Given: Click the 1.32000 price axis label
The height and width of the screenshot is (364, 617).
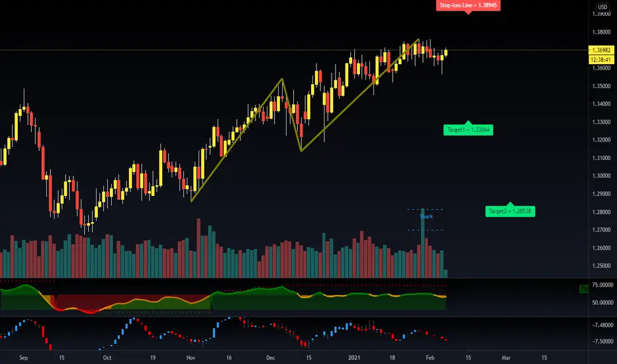Looking at the screenshot, I should pos(602,140).
